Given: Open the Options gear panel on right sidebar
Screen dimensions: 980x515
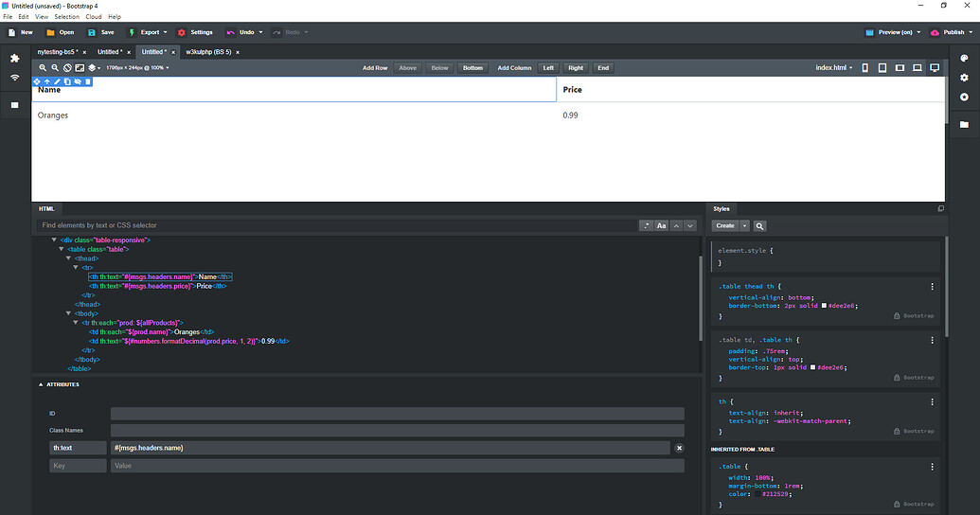Looking at the screenshot, I should coord(964,78).
